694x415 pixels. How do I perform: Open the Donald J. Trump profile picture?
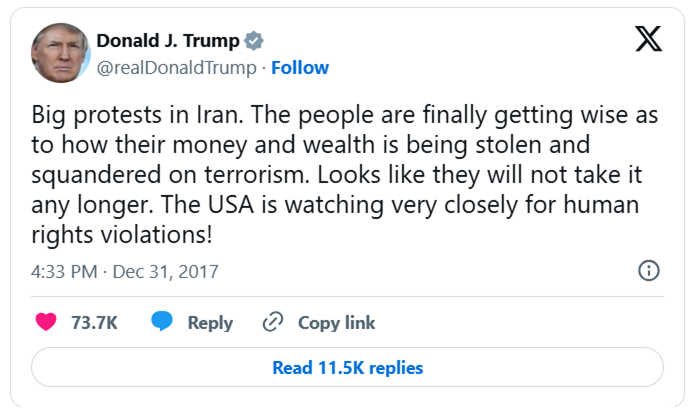tap(61, 52)
